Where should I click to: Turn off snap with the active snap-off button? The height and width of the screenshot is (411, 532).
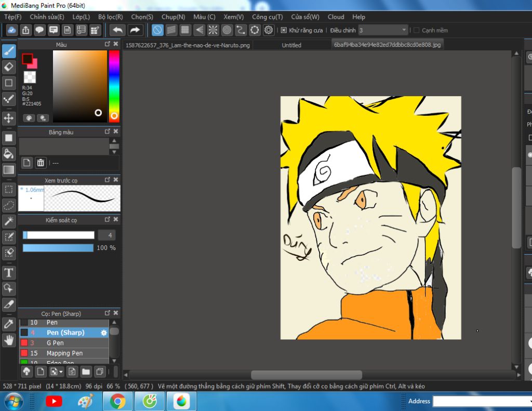(x=157, y=30)
